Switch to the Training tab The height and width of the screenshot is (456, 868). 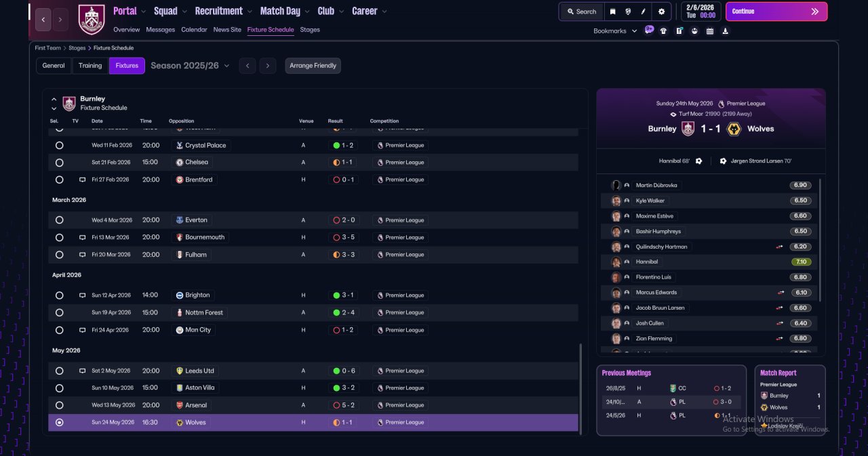coord(90,66)
